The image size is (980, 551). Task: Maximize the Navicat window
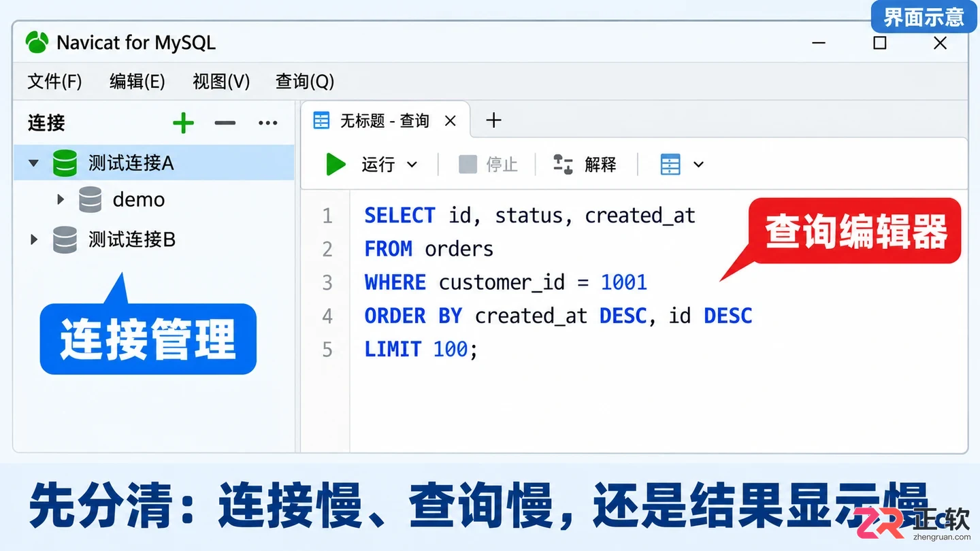coord(880,43)
